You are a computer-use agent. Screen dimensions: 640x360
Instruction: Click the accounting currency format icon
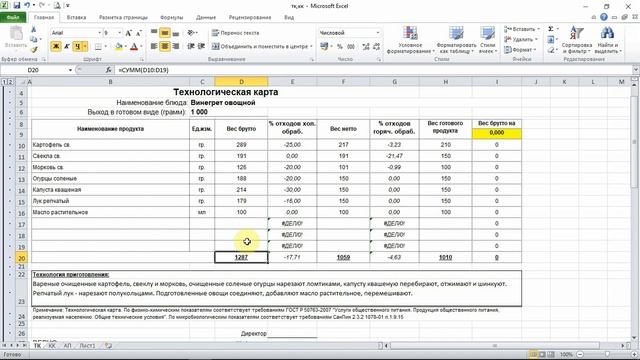pyautogui.click(x=324, y=47)
